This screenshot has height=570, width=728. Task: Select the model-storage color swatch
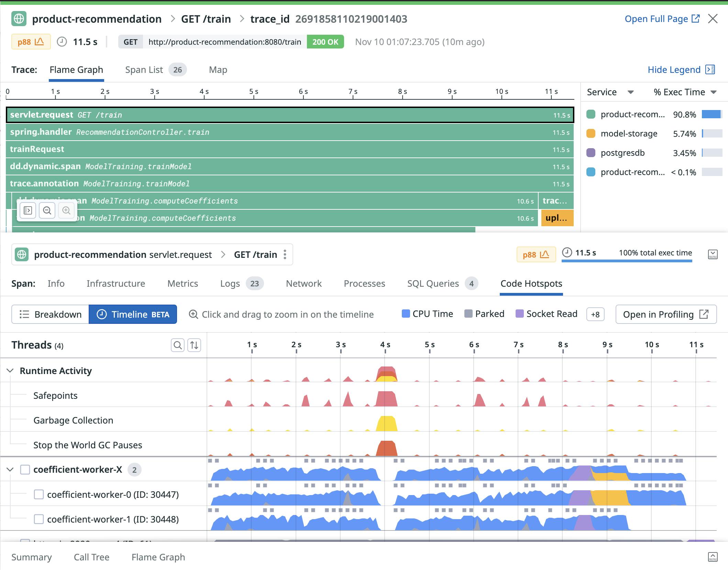(591, 134)
